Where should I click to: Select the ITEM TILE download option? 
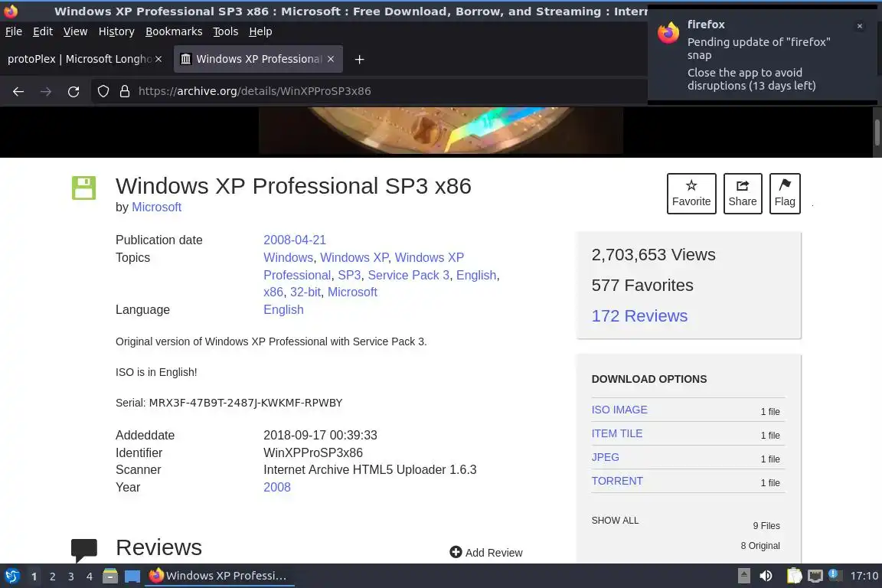coord(616,433)
